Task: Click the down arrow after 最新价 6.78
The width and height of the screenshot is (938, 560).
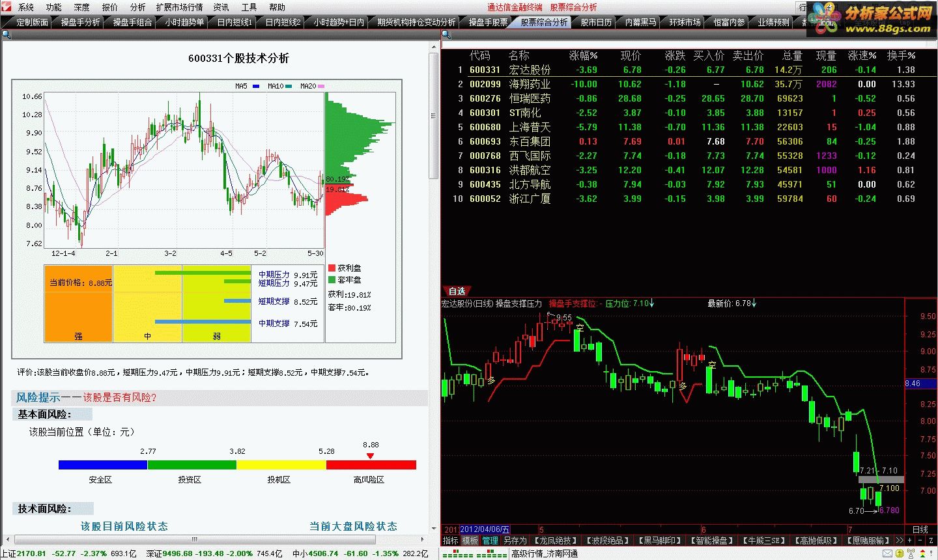Action: [754, 303]
